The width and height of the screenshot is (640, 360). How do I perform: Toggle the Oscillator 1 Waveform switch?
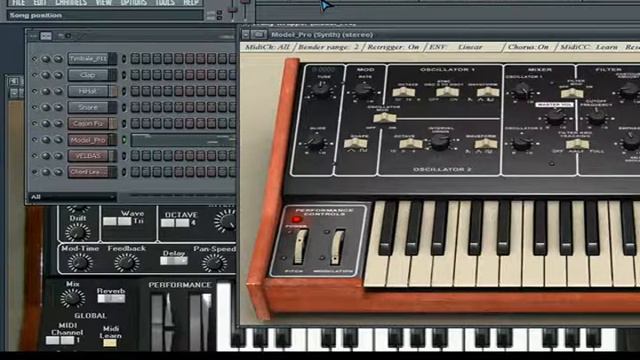488,92
